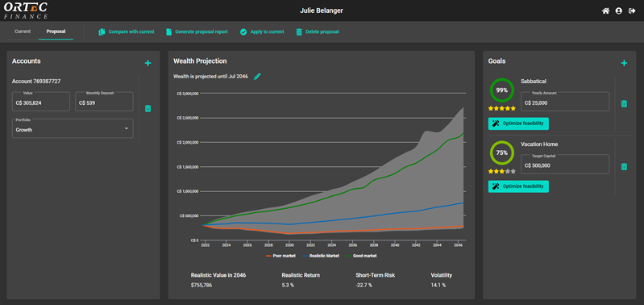Click the Volatility 14.1 % value
This screenshot has width=644, height=305.
(x=438, y=285)
